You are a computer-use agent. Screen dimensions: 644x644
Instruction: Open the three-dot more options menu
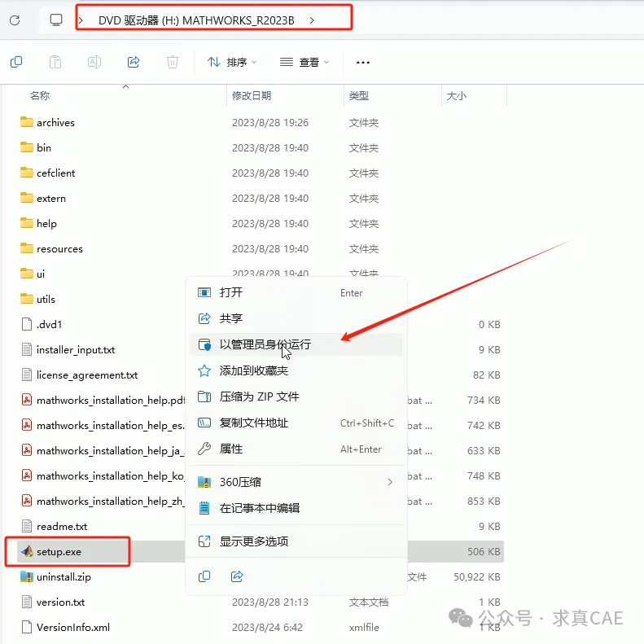click(362, 63)
